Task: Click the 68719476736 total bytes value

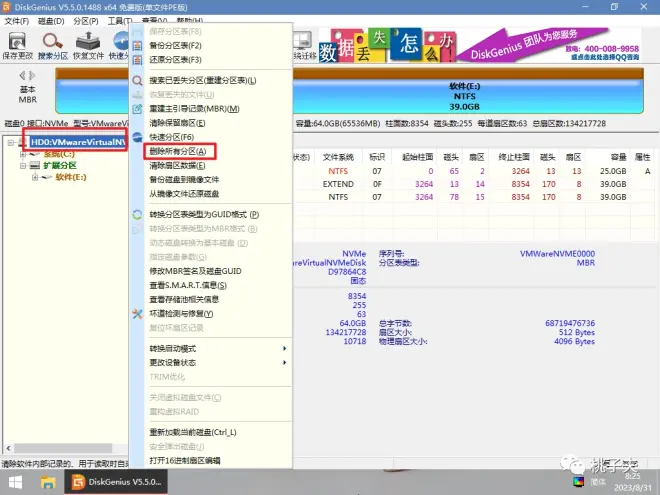Action: click(570, 323)
